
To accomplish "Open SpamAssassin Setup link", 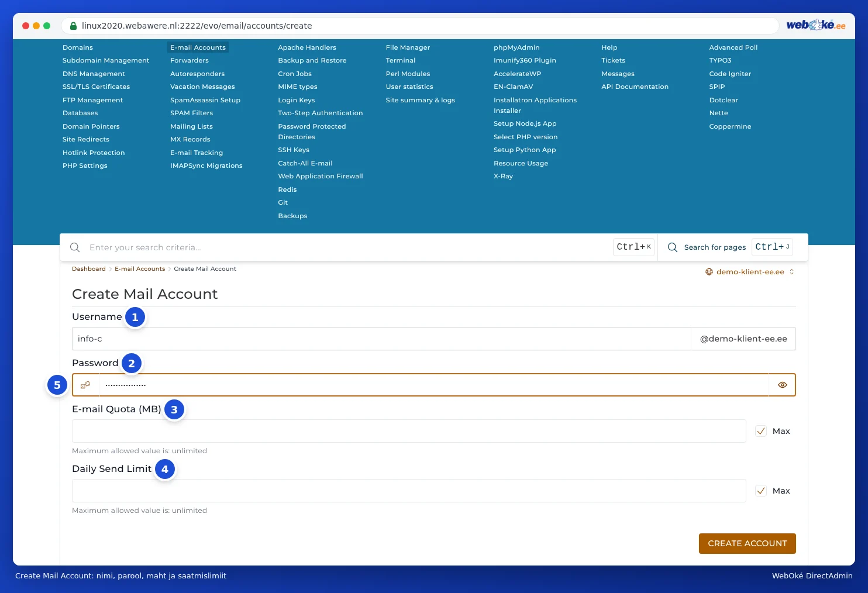I will (x=205, y=100).
